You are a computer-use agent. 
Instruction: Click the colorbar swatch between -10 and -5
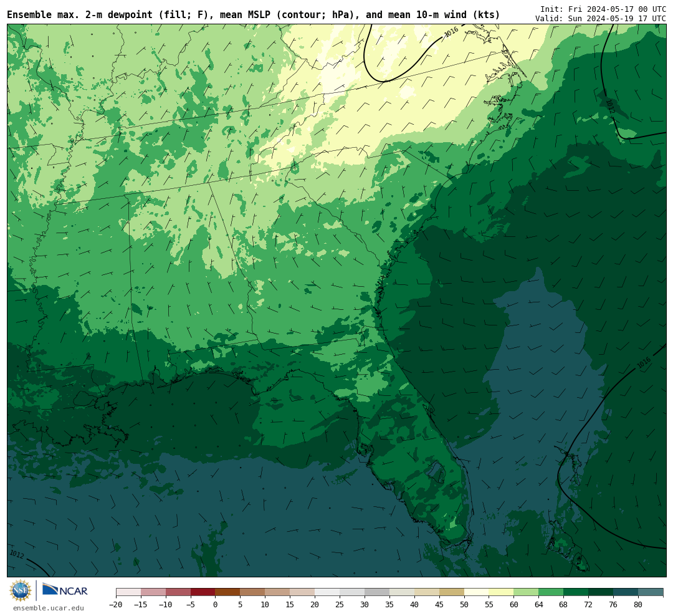pos(178,592)
